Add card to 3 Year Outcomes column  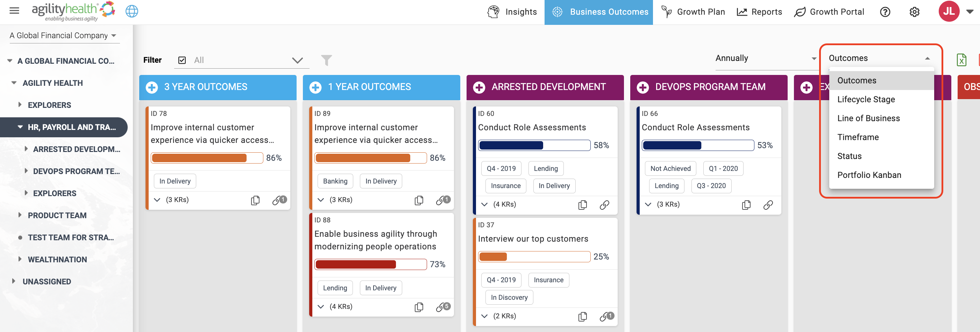[x=152, y=87]
